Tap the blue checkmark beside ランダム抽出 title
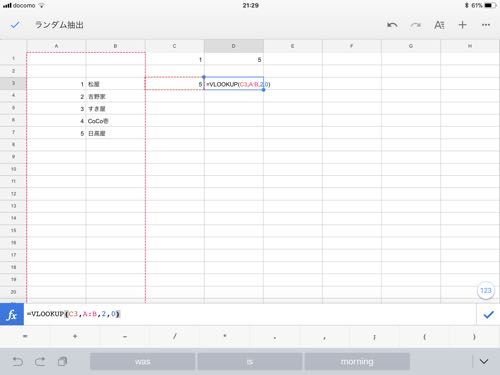500x375 pixels. pyautogui.click(x=15, y=25)
